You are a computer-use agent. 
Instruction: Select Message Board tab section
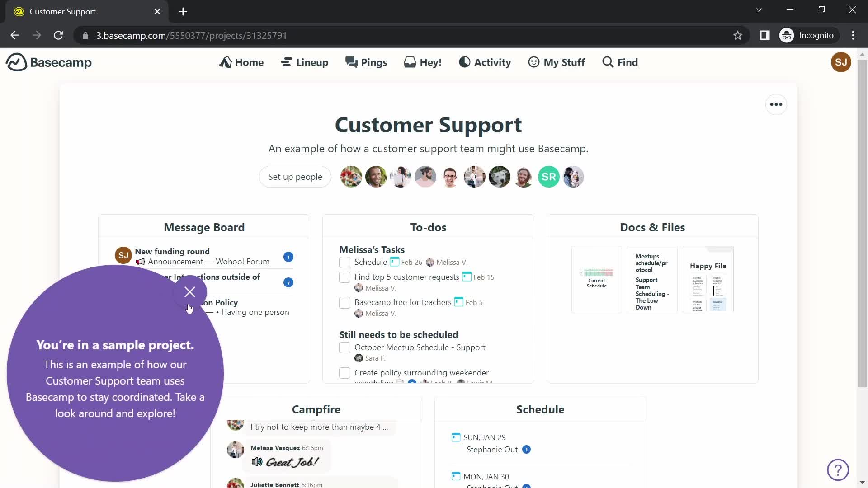pyautogui.click(x=204, y=227)
